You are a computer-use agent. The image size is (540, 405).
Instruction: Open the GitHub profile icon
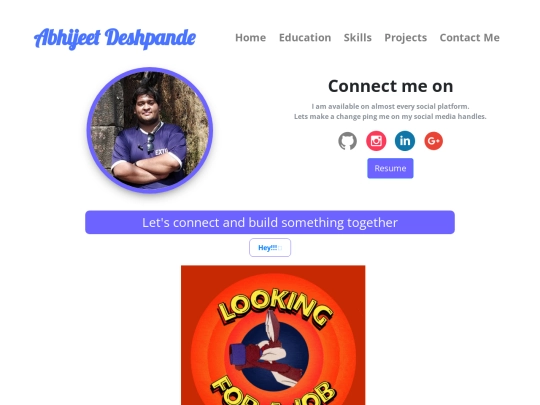coord(347,141)
